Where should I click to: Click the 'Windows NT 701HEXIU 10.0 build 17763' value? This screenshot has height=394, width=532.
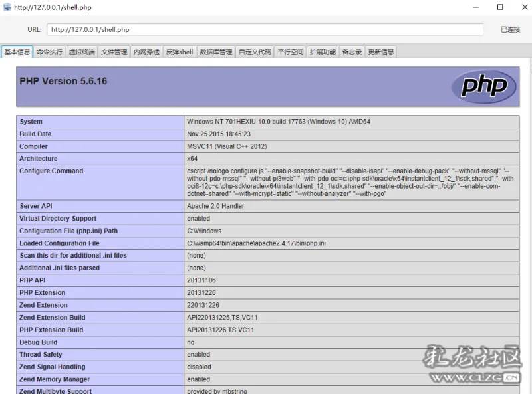[x=279, y=122]
